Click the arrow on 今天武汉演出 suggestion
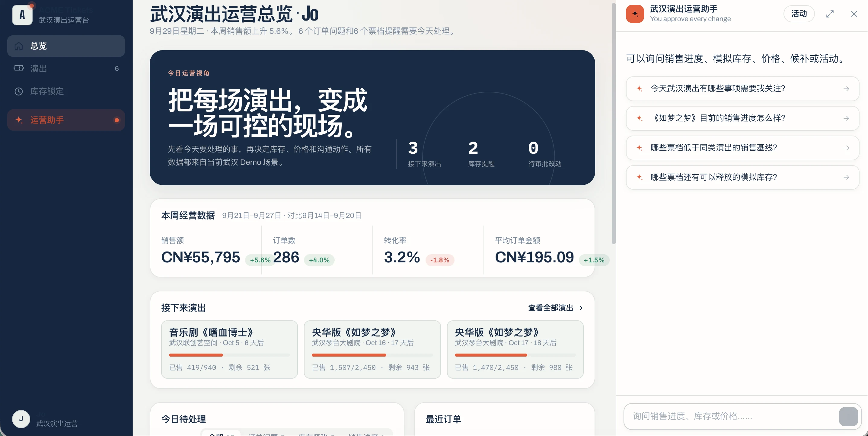868x436 pixels. [846, 89]
